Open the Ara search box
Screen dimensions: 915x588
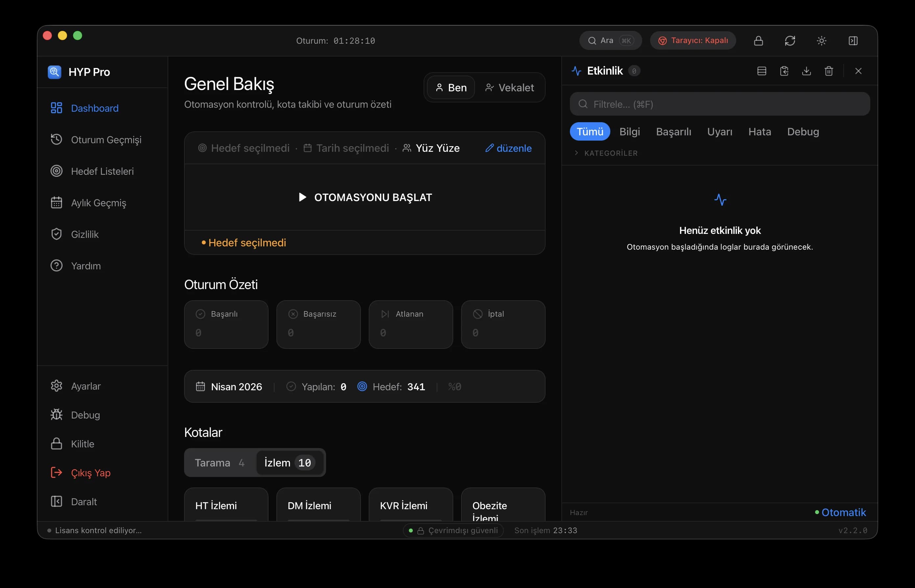(611, 40)
